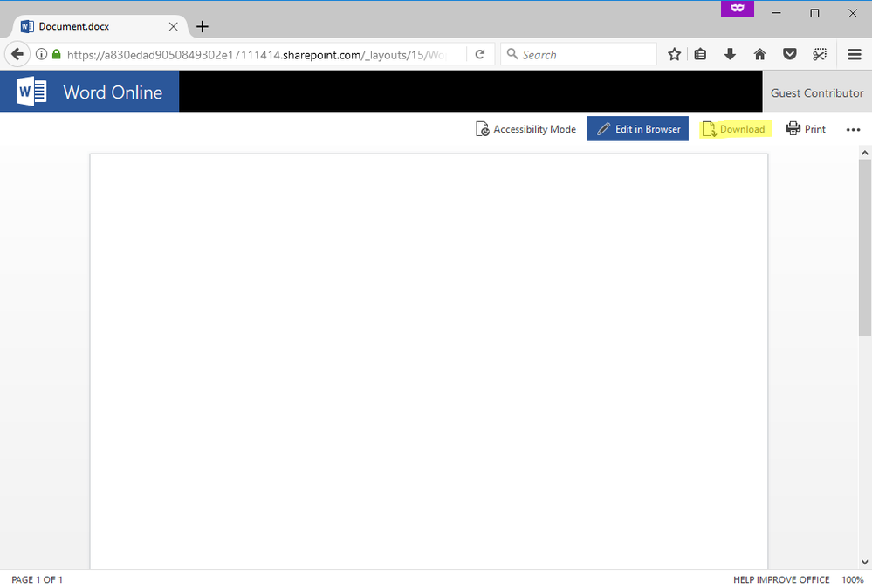Screen dimensions: 872x588
Task: Open the screenshot scissors icon
Action: pyautogui.click(x=819, y=54)
